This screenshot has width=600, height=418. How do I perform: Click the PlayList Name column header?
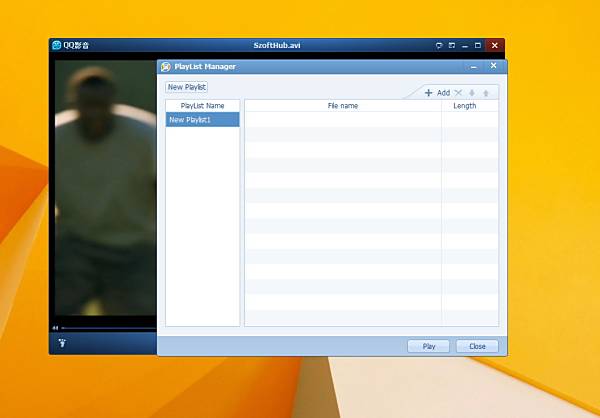point(203,106)
